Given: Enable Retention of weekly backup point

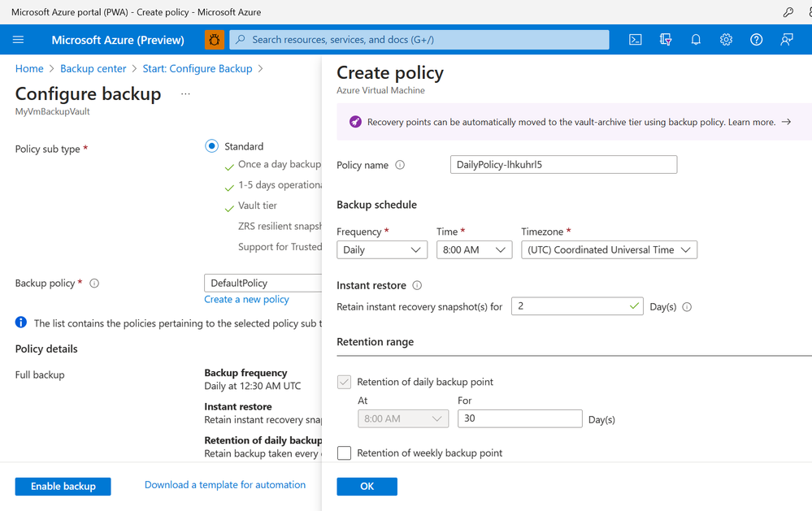Looking at the screenshot, I should (344, 453).
